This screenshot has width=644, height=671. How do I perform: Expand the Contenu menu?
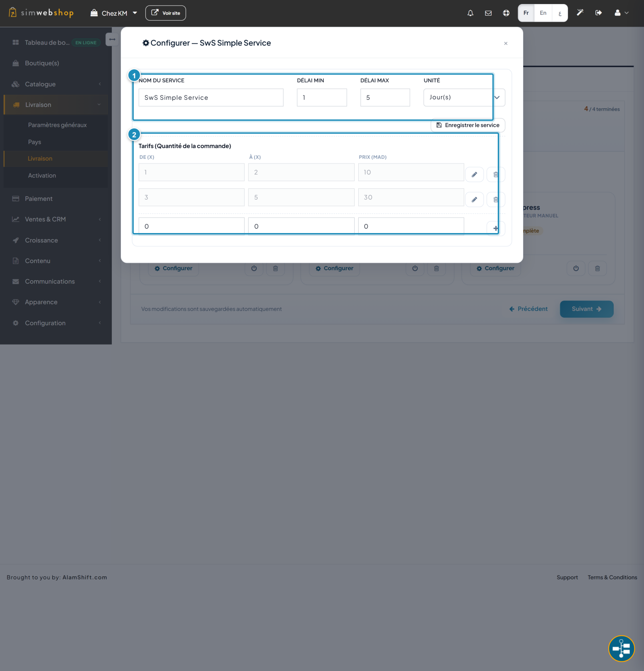(56, 261)
